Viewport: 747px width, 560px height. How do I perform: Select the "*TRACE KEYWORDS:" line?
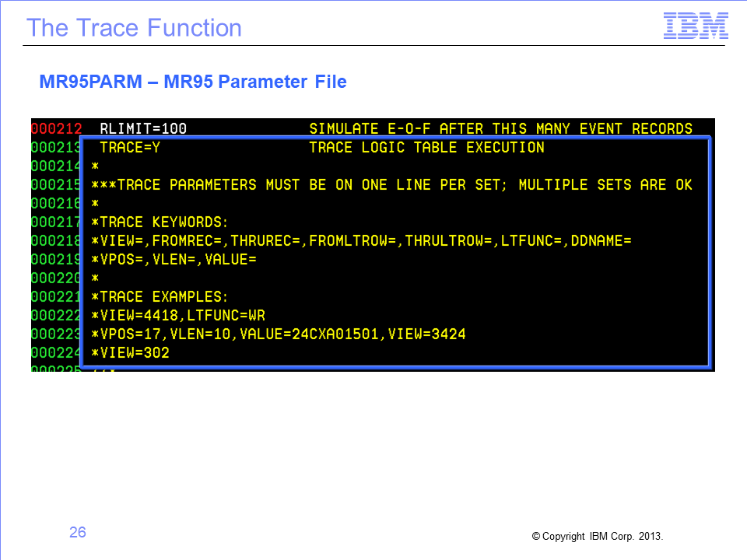pos(160,222)
